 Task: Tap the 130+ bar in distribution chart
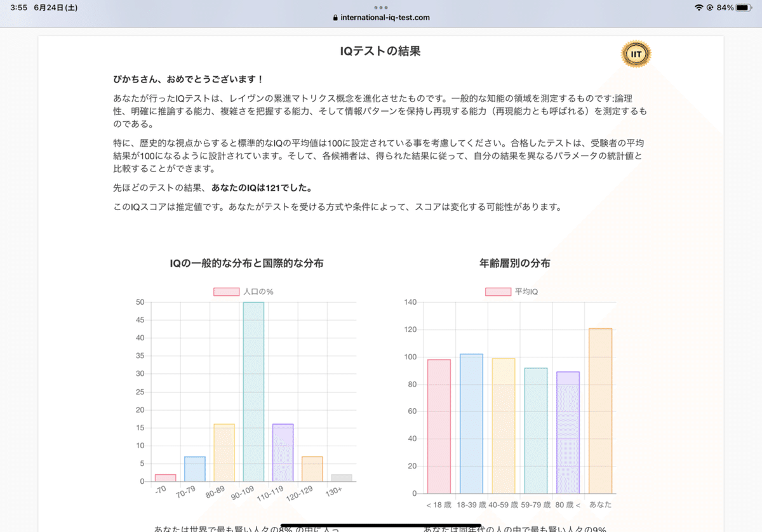[x=342, y=477]
